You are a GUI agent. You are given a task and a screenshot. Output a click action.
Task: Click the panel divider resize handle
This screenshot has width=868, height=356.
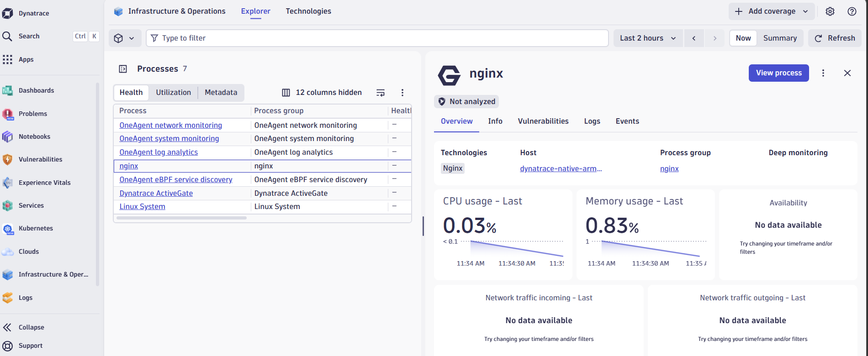pyautogui.click(x=423, y=226)
